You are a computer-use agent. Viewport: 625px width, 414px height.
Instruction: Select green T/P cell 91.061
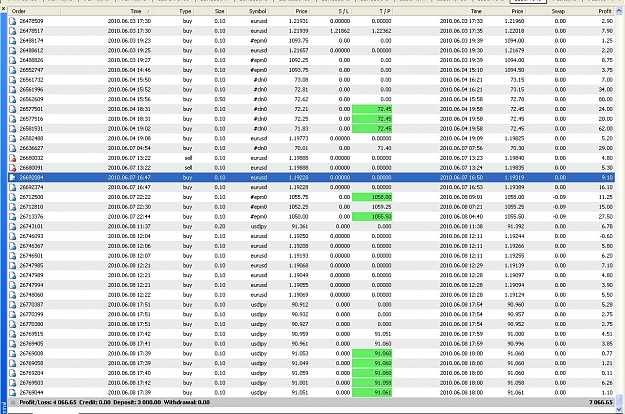click(371, 392)
